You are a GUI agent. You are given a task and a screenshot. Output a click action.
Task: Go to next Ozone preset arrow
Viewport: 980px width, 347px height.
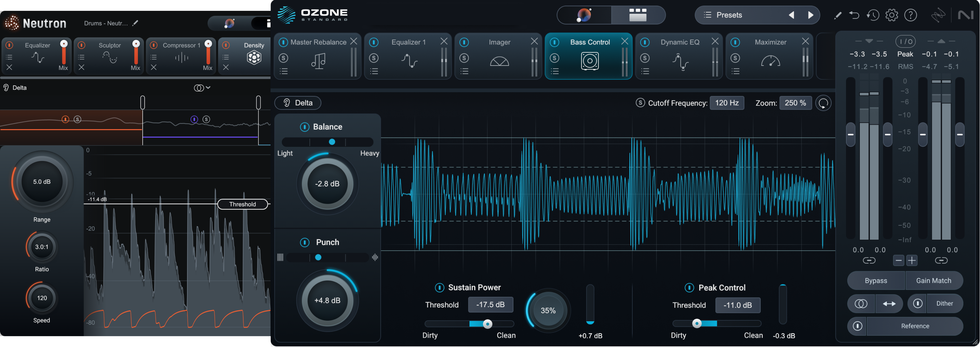(810, 15)
